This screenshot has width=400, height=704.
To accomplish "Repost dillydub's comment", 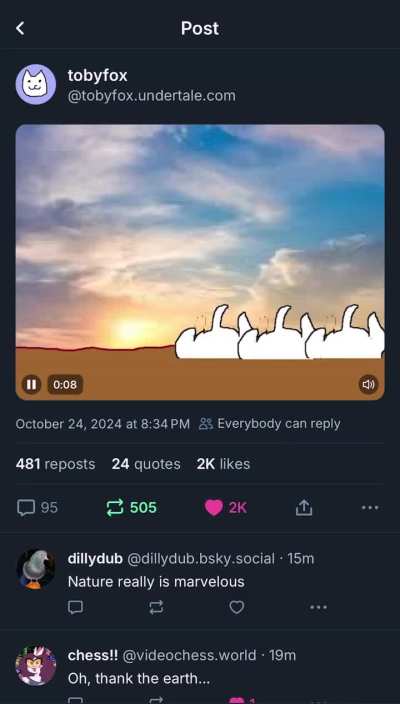I will [156, 607].
